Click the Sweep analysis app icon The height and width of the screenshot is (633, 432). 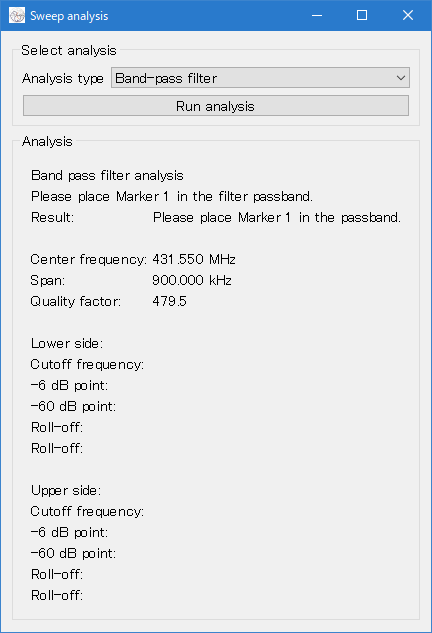coord(17,16)
